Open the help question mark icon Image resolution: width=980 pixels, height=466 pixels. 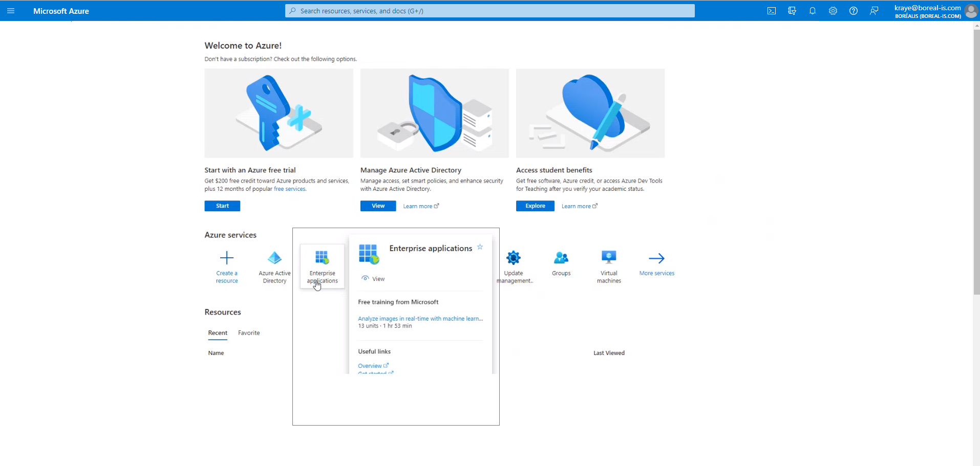click(x=854, y=11)
